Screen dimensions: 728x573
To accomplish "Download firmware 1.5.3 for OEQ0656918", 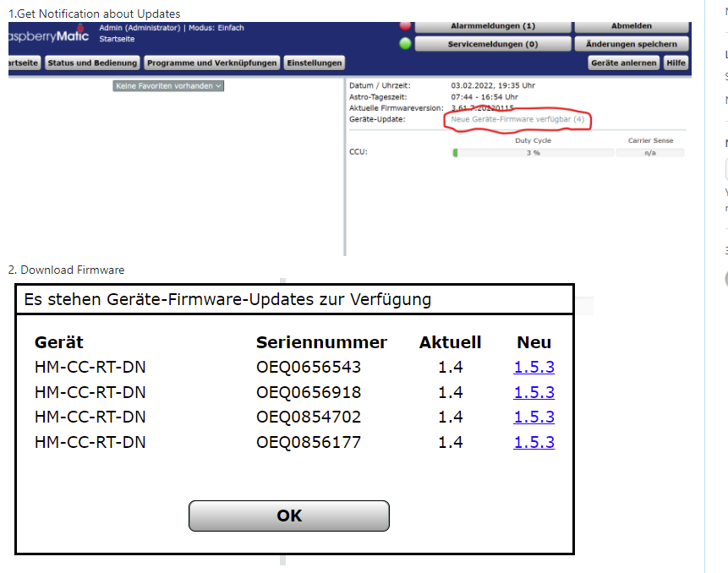I will coord(534,392).
